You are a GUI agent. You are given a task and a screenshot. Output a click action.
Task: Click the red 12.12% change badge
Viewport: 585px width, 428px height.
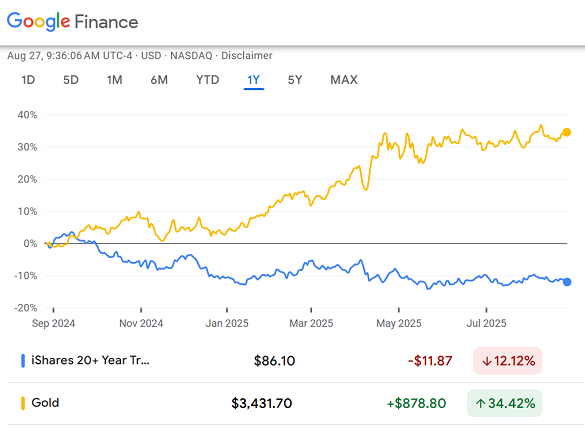pos(508,361)
